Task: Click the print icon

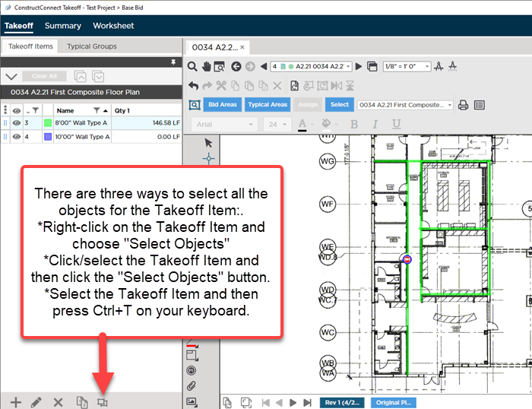Action: tap(463, 105)
